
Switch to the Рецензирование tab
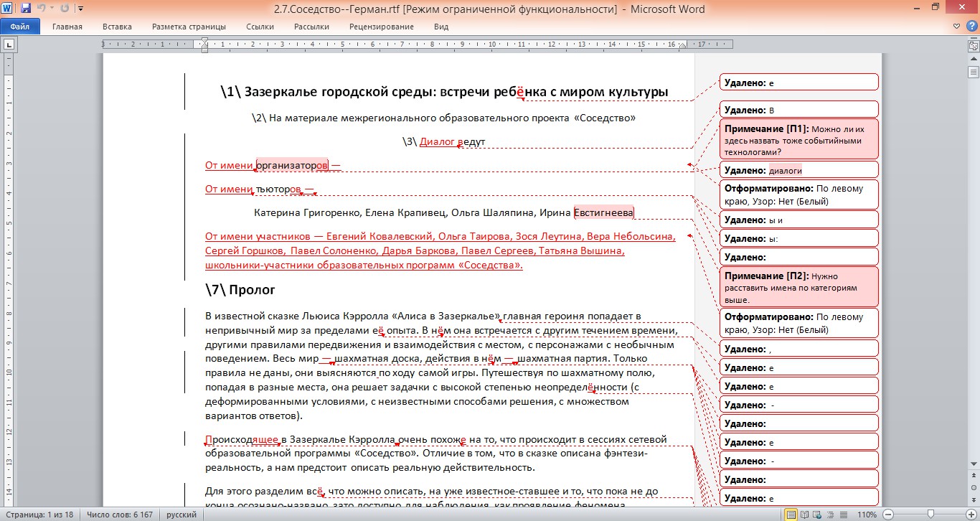[x=381, y=27]
